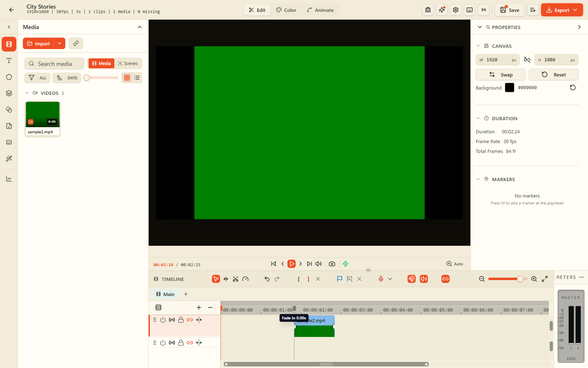This screenshot has height=368, width=588.
Task: Open the Import dropdown arrow
Action: point(60,43)
